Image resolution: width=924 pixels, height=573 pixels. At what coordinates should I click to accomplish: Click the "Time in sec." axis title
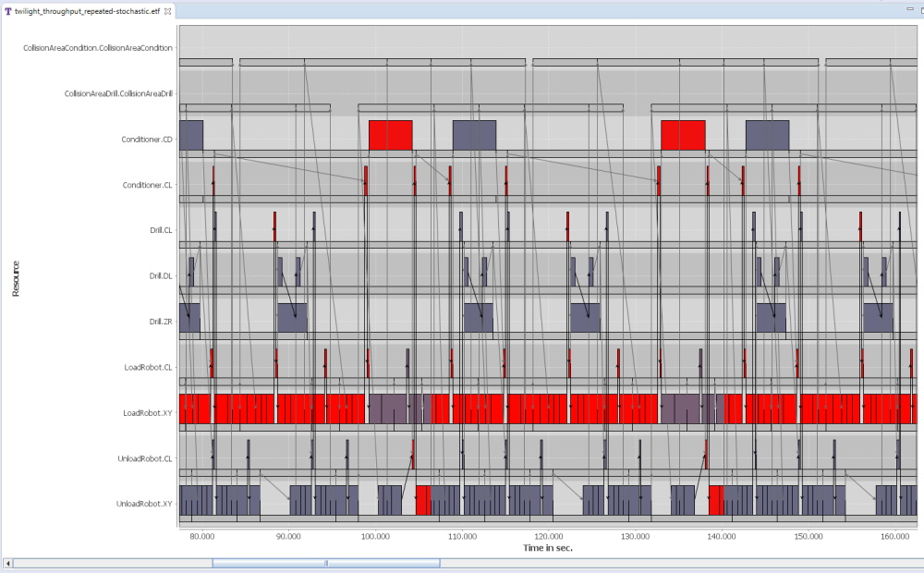(x=548, y=548)
